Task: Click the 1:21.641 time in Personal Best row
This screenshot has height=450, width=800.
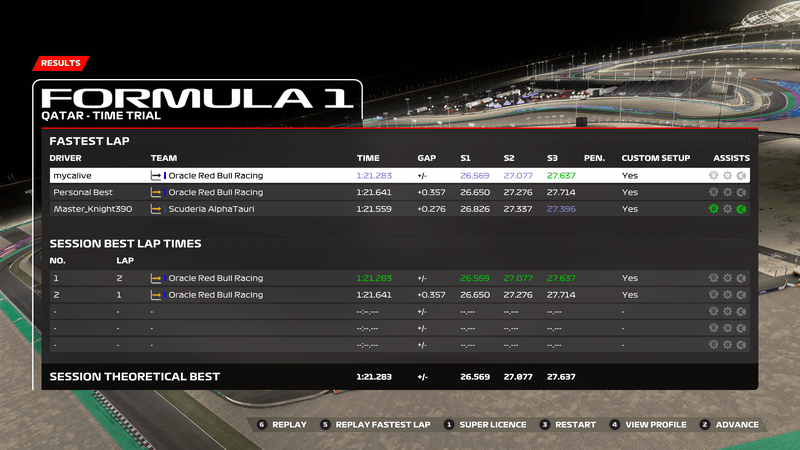Action: pyautogui.click(x=374, y=192)
